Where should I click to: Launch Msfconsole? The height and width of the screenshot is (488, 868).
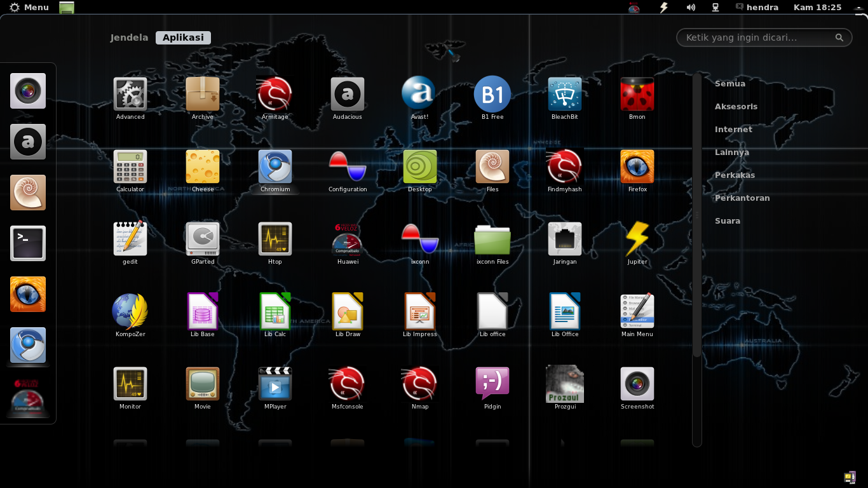(x=348, y=384)
